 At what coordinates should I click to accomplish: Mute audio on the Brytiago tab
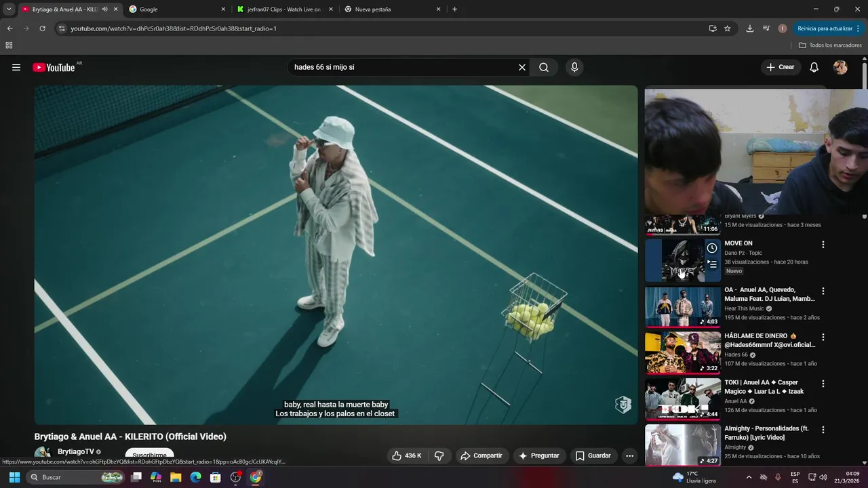coord(104,9)
